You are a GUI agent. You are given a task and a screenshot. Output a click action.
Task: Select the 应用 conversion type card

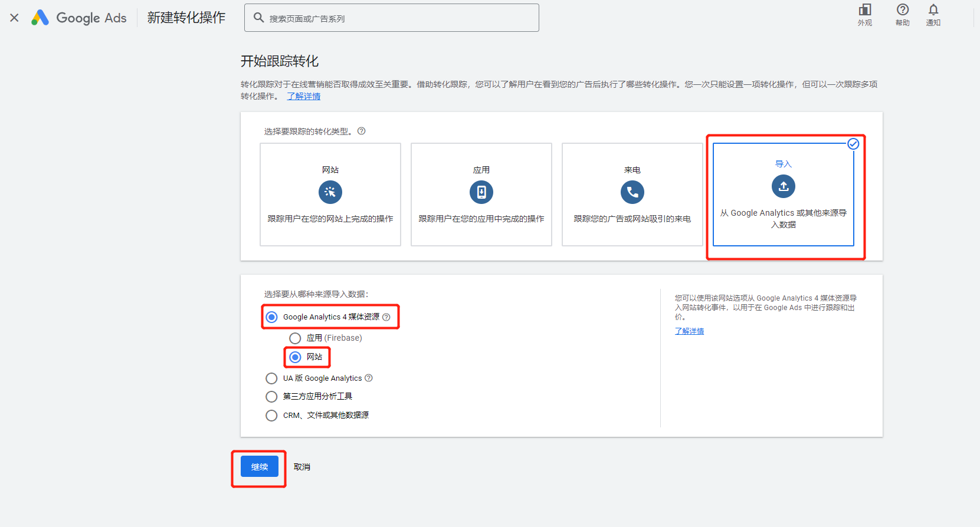click(481, 195)
